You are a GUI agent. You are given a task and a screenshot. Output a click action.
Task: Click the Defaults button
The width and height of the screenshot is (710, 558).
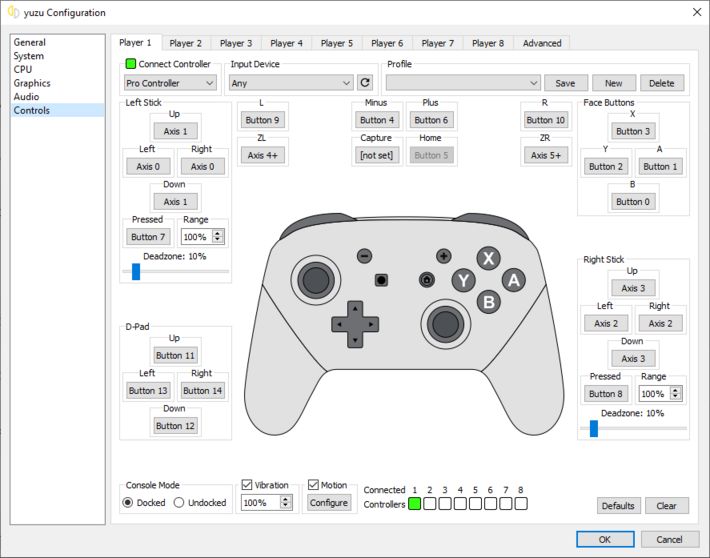click(618, 505)
